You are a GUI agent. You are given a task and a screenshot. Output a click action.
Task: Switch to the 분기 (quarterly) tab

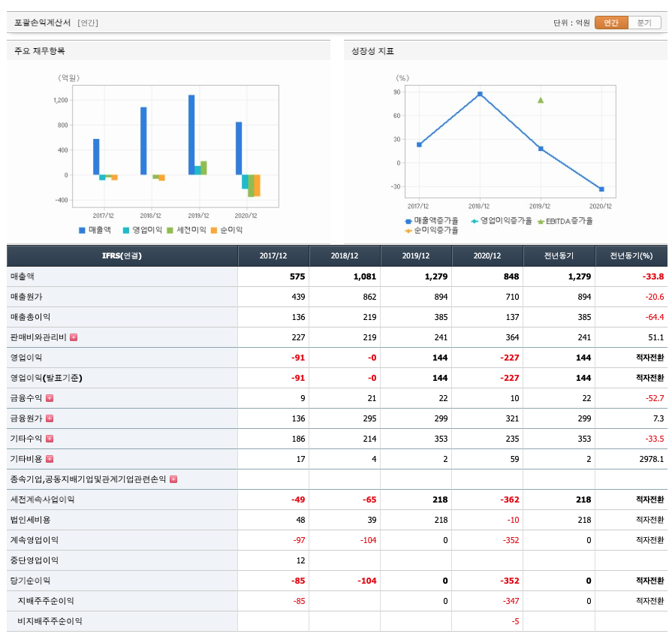644,23
